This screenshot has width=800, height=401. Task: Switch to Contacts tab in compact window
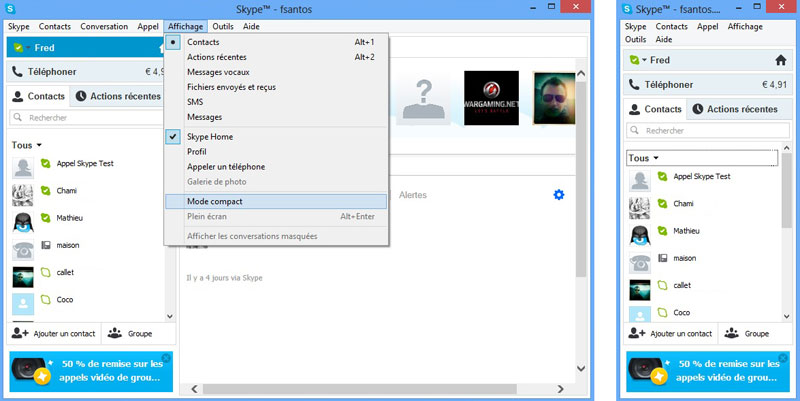pos(656,109)
